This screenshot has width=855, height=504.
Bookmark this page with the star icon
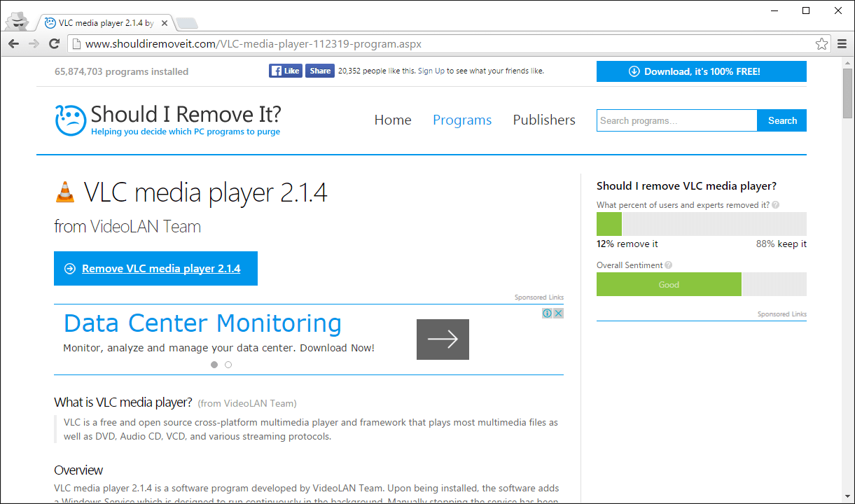[821, 44]
